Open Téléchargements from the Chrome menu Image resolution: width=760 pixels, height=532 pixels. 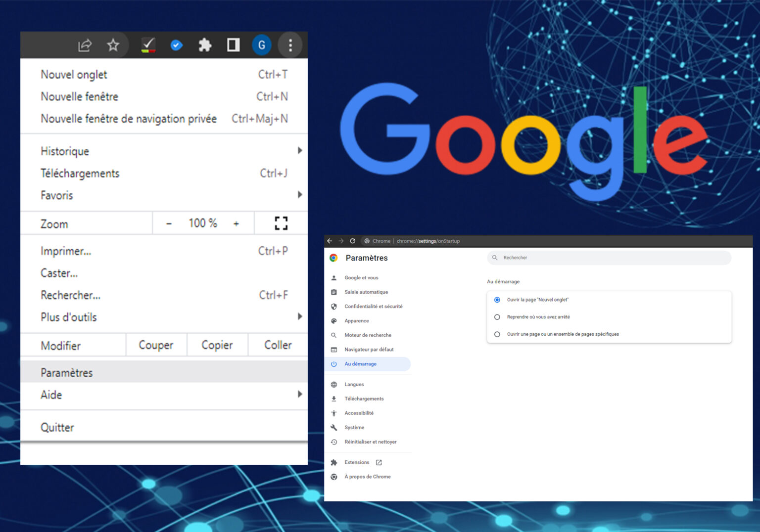[164, 174]
